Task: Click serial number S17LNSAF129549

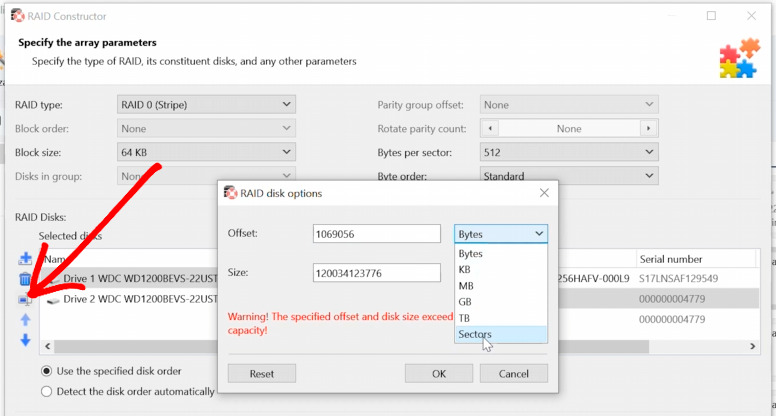Action: click(678, 278)
